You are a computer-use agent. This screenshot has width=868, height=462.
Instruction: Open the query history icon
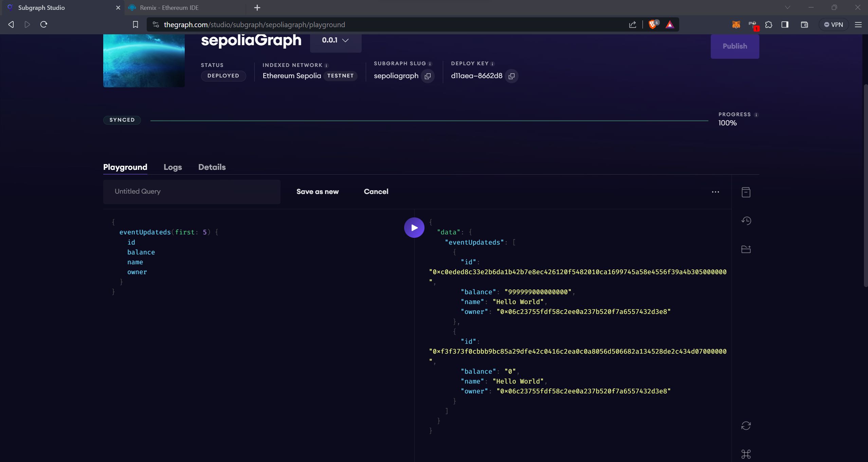[x=746, y=221]
